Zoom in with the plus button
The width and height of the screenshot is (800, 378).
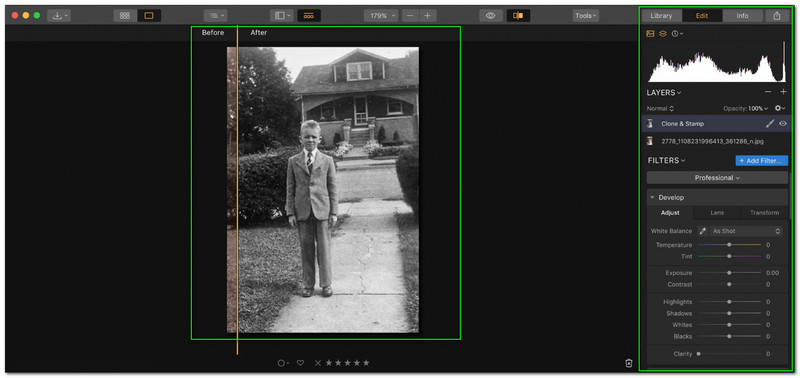(x=428, y=16)
